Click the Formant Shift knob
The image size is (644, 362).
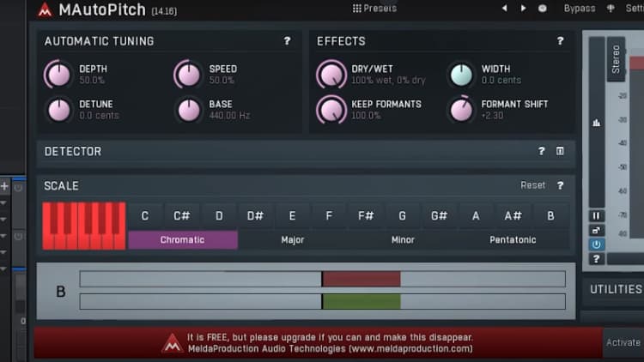tap(461, 110)
